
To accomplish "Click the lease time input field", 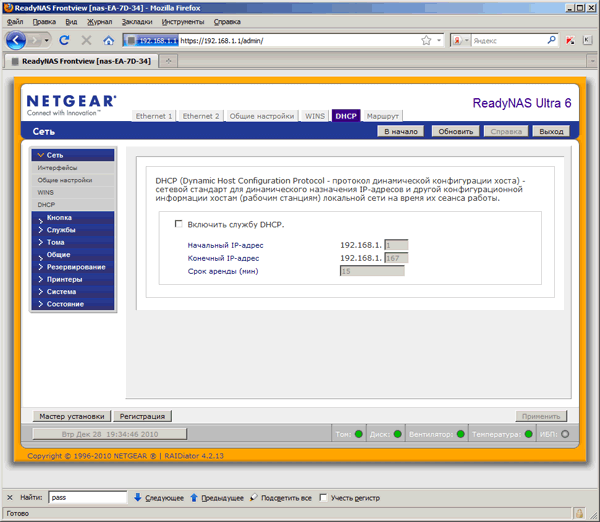I will tap(372, 271).
